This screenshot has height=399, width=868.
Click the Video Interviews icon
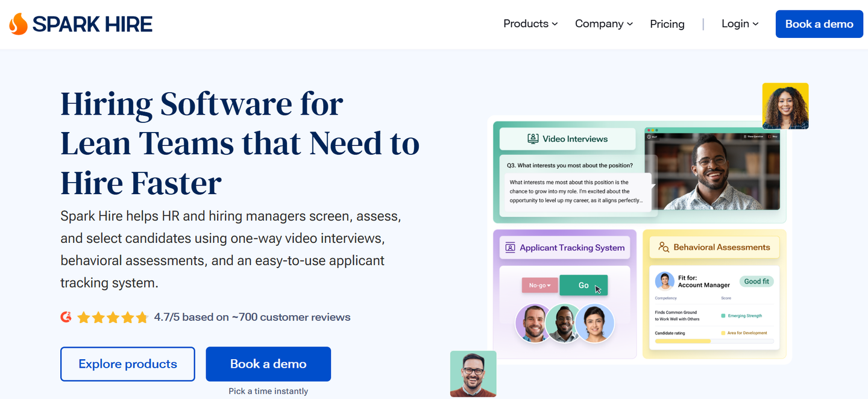coord(533,139)
